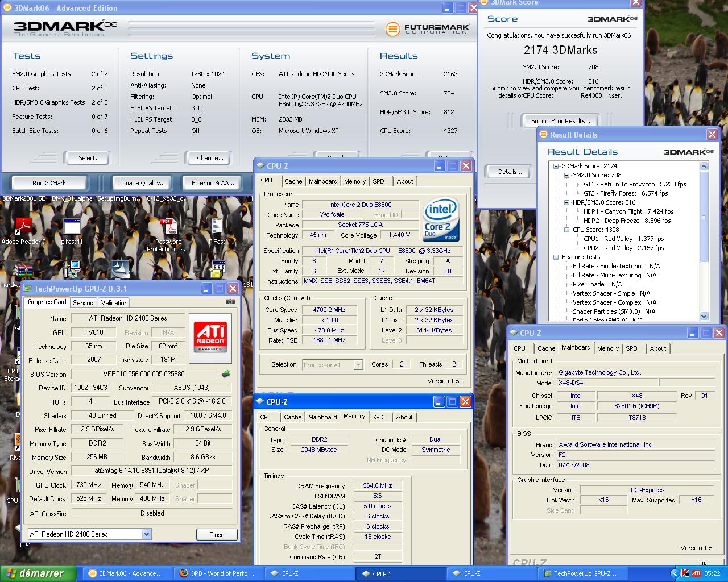Click the Core Speed 4700.2 MHz field
The height and width of the screenshot is (582, 728).
coord(329,310)
